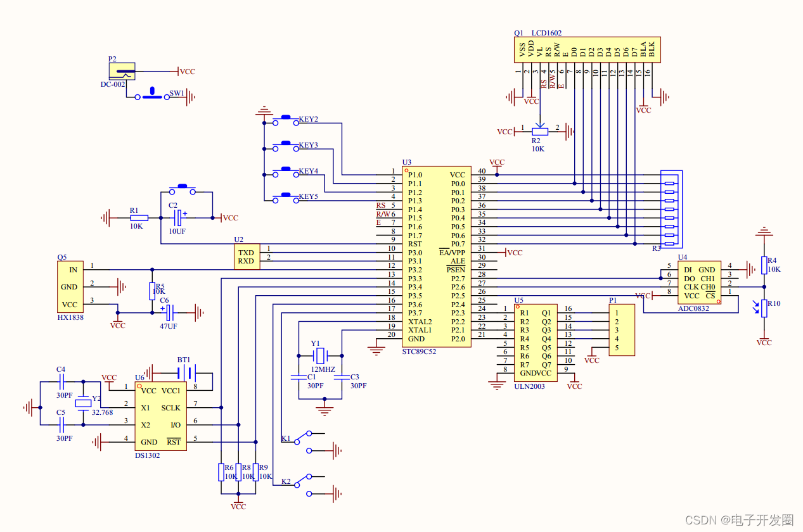Click the R4 resistor symbol
This screenshot has height=532, width=803.
pos(764,265)
